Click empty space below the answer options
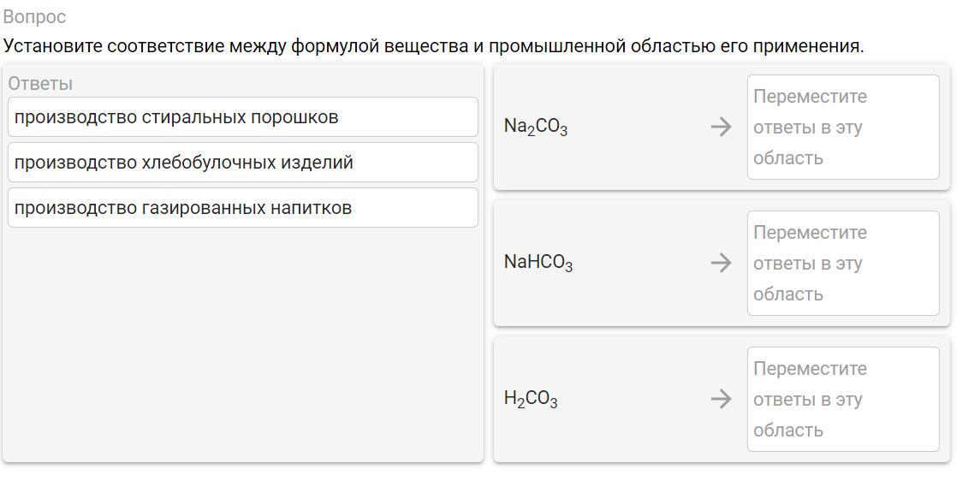The height and width of the screenshot is (493, 980). pyautogui.click(x=242, y=342)
